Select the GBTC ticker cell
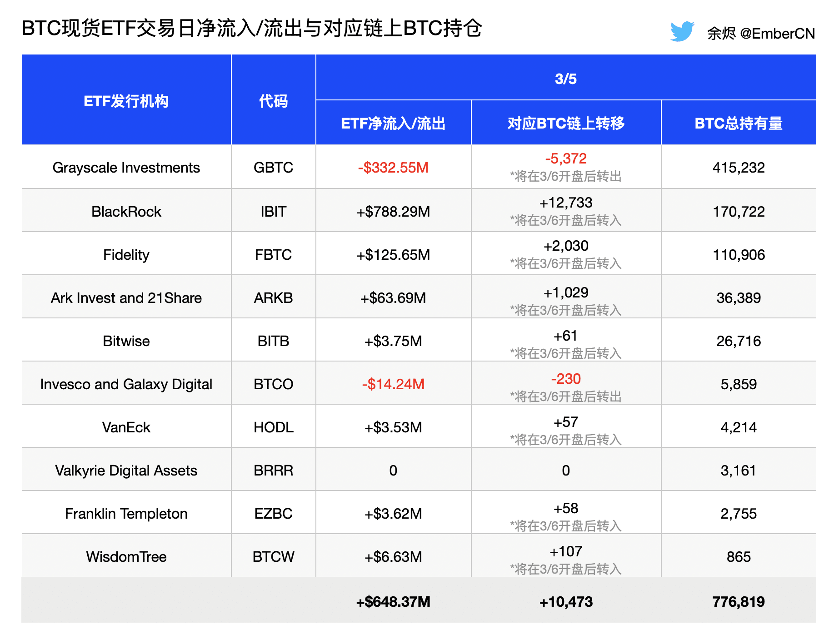The image size is (839, 644). [273, 167]
